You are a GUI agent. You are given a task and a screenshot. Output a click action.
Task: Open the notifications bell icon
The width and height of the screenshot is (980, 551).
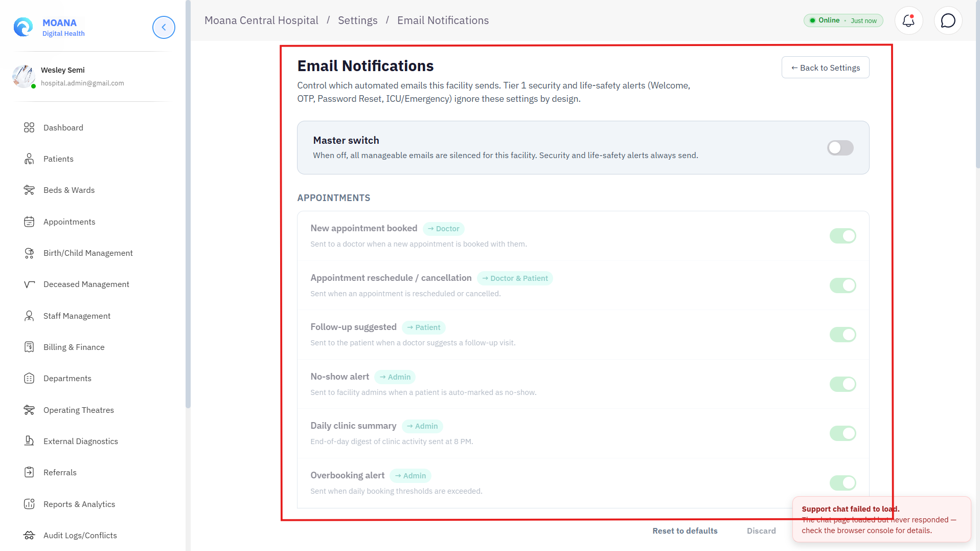point(908,20)
